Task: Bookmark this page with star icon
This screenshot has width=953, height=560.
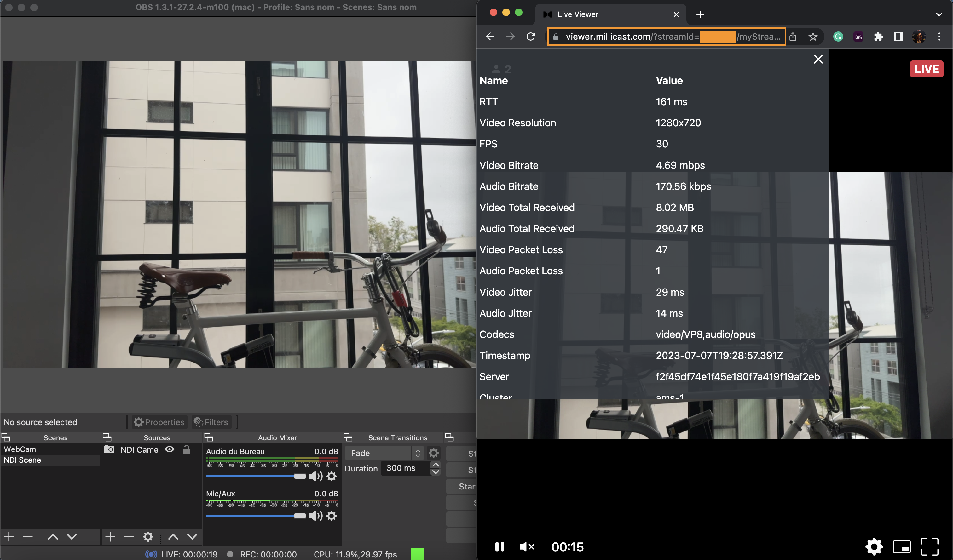Action: coord(813,37)
